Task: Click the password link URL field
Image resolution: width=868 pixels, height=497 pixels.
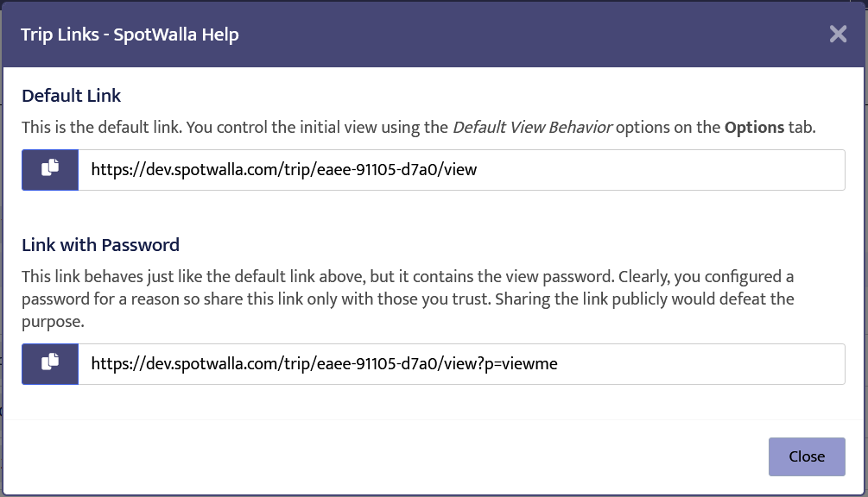Action: click(461, 363)
